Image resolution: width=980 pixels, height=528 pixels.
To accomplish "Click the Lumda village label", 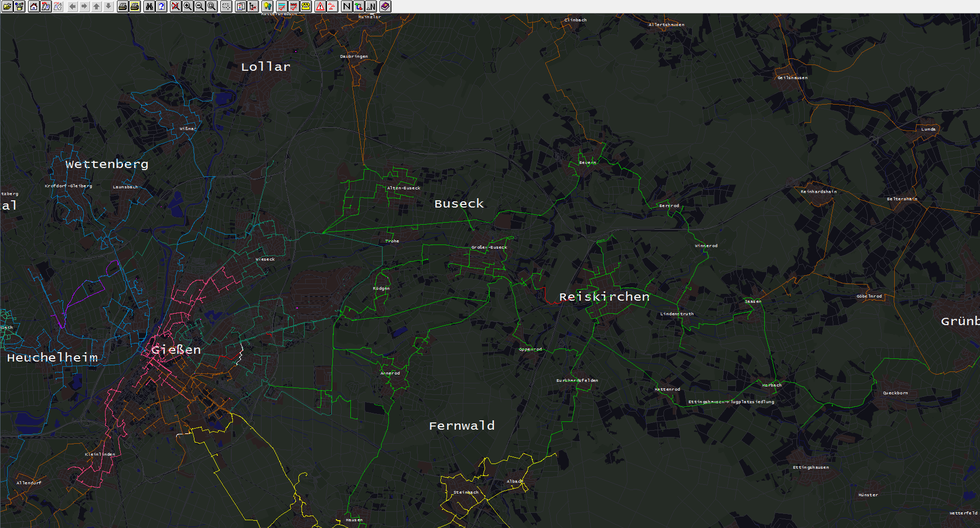I will (x=929, y=130).
